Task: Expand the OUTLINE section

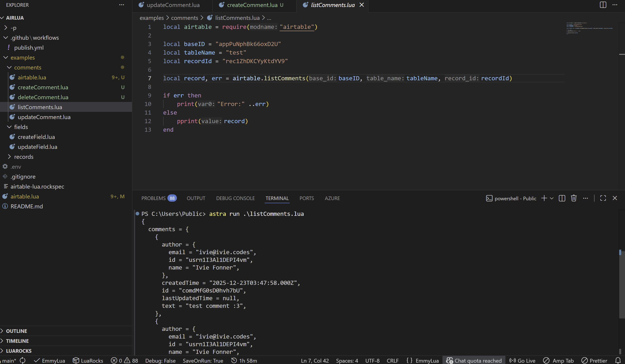Action: pos(16,331)
